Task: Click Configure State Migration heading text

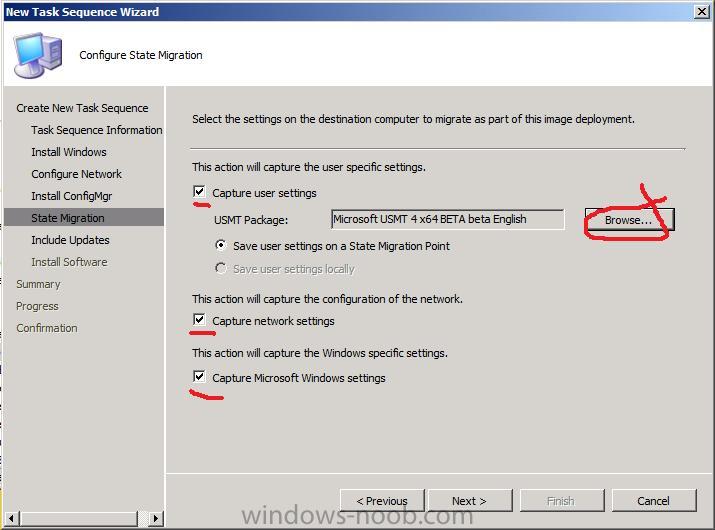Action: tap(141, 55)
